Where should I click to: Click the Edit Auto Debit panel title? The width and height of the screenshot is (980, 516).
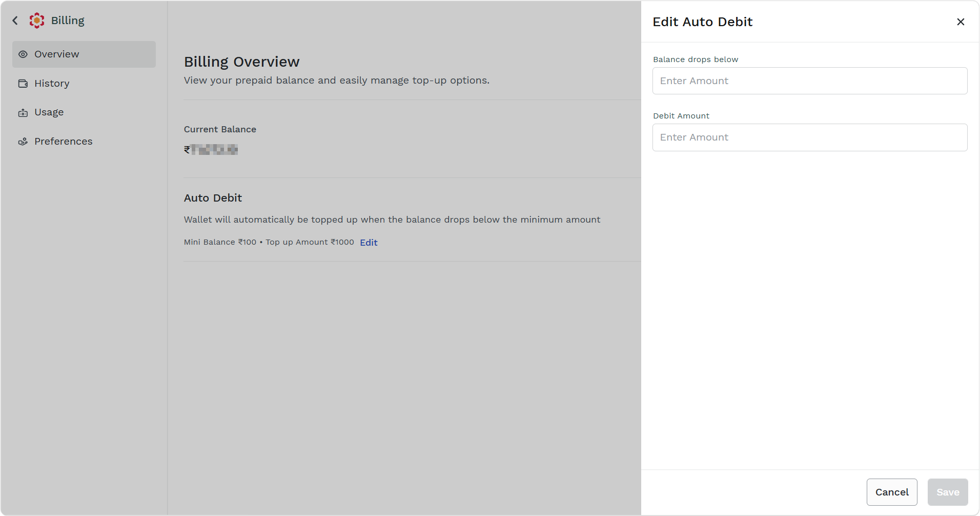tap(702, 22)
